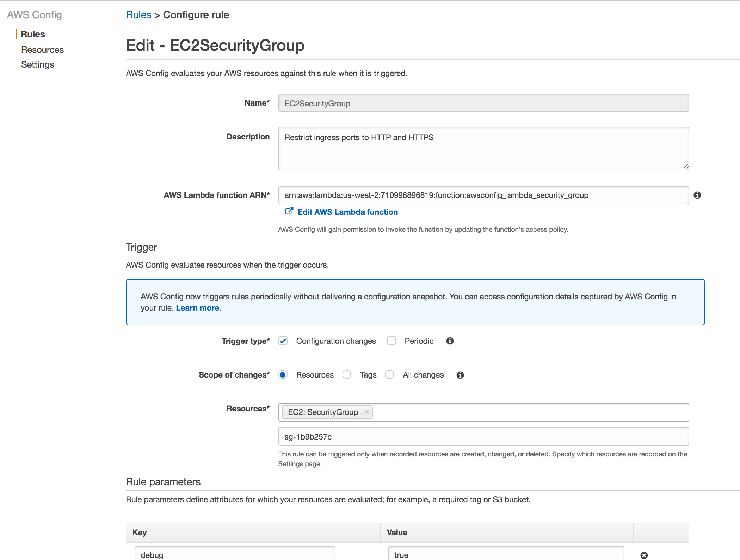Screen dimensions: 740x560
Task: Click info icon next to Lambda ARN field
Action: tap(697, 195)
